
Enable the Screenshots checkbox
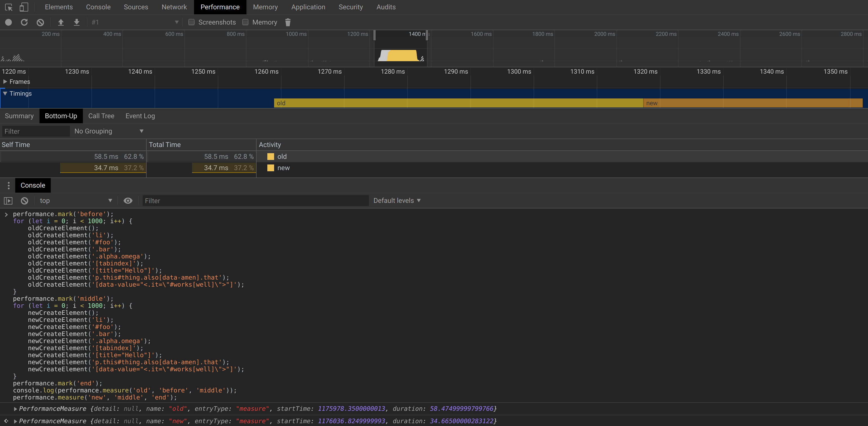tap(191, 22)
